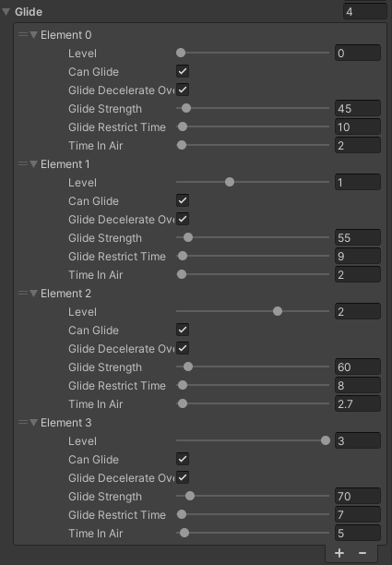The image size is (392, 565).
Task: Uncheck Can Glide under Element 0
Action: [183, 71]
